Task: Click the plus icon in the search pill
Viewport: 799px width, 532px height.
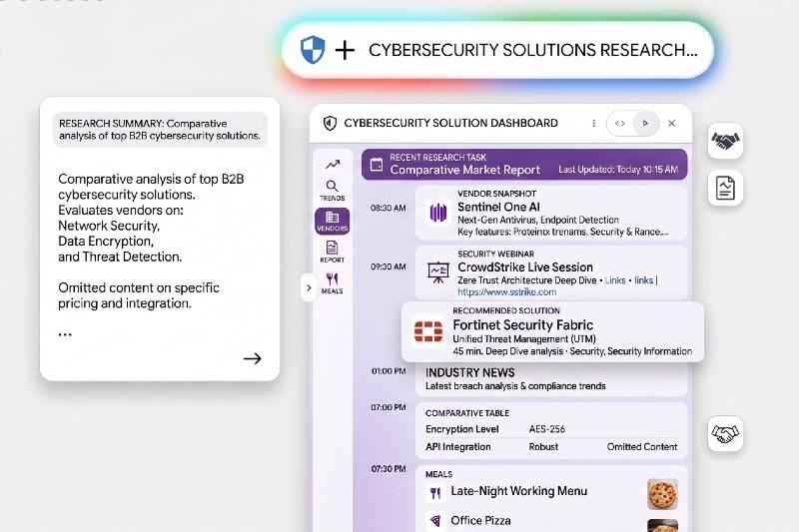Action: [345, 50]
